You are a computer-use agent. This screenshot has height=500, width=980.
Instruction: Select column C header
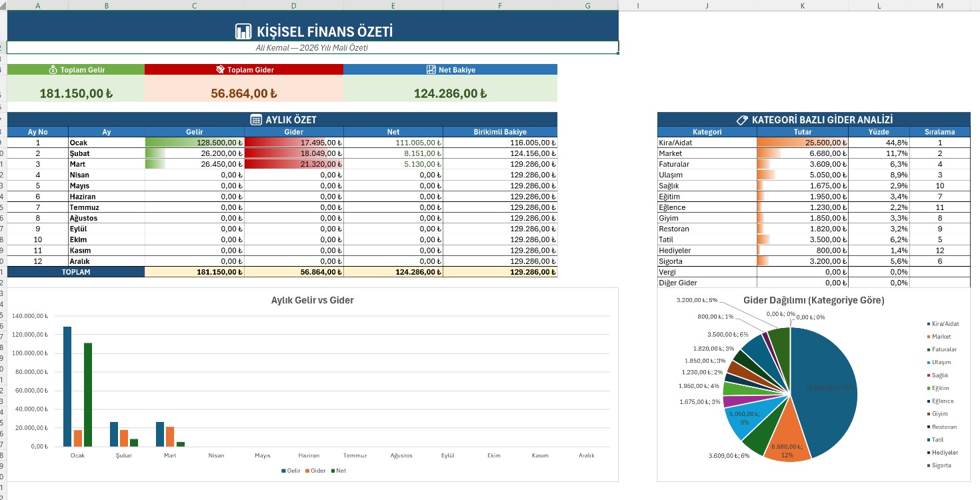pyautogui.click(x=194, y=5)
